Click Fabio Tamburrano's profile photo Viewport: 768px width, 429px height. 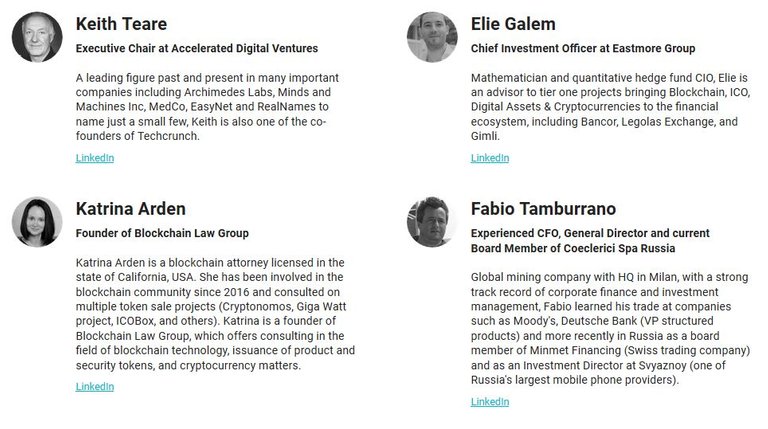click(432, 222)
